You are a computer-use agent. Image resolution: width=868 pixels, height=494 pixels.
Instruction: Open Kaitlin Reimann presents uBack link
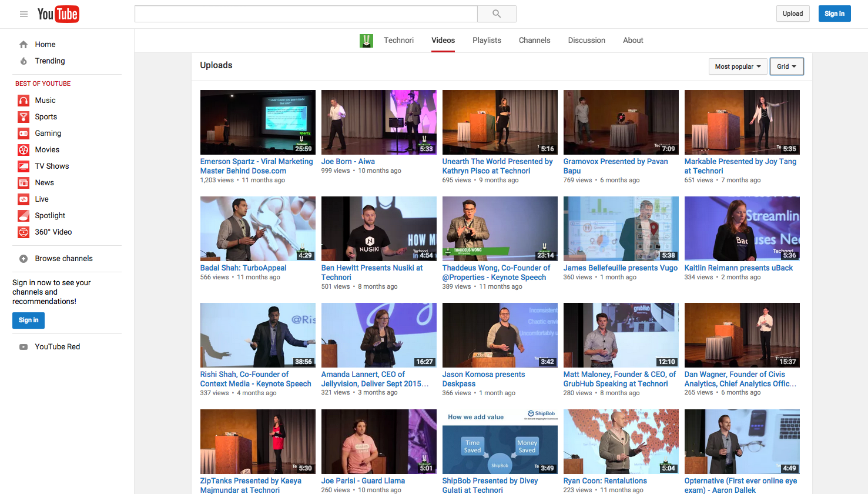[739, 268]
